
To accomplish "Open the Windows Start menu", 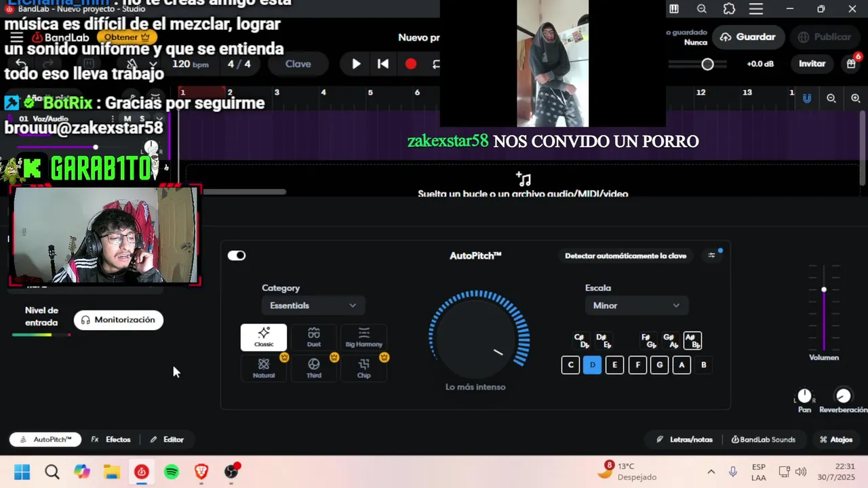I will coord(22,472).
